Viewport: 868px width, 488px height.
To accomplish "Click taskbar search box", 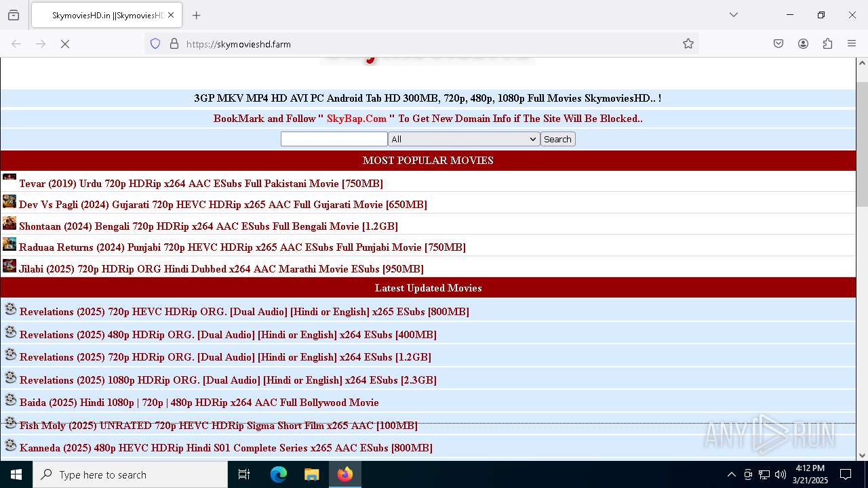I will 130,474.
